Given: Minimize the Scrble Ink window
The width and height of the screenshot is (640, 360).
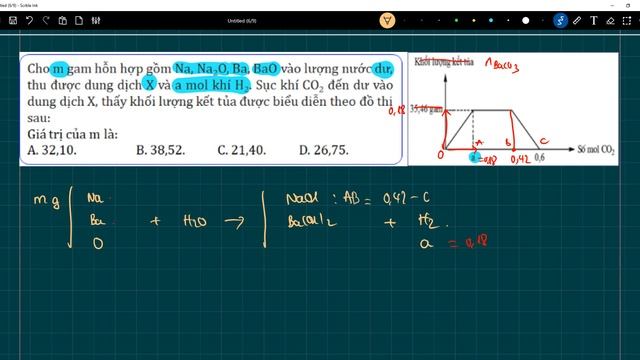Looking at the screenshot, I should point(612,5).
